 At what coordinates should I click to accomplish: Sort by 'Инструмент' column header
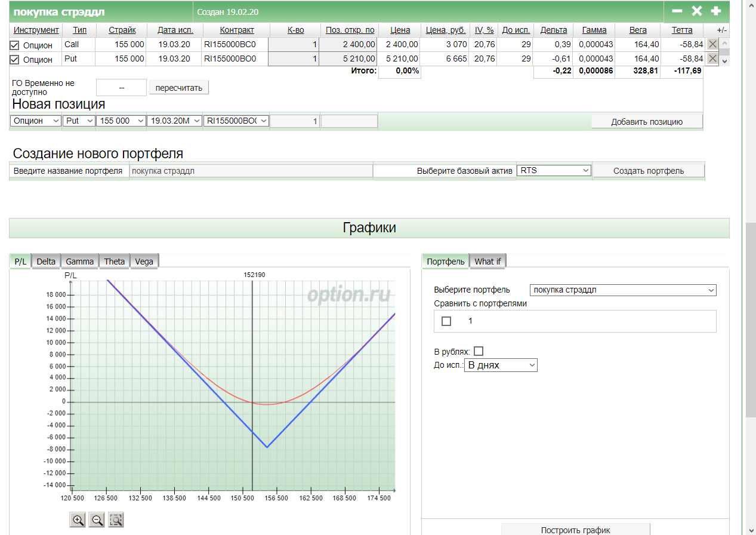coord(36,30)
